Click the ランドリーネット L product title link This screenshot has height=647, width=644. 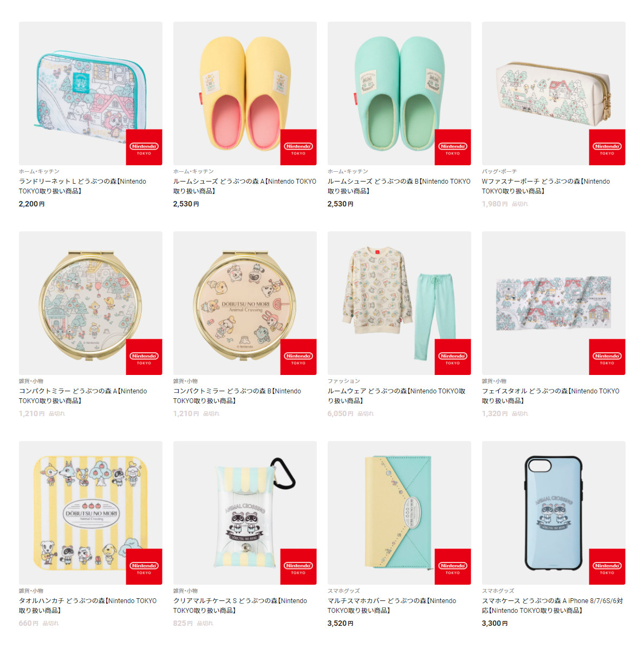(82, 186)
